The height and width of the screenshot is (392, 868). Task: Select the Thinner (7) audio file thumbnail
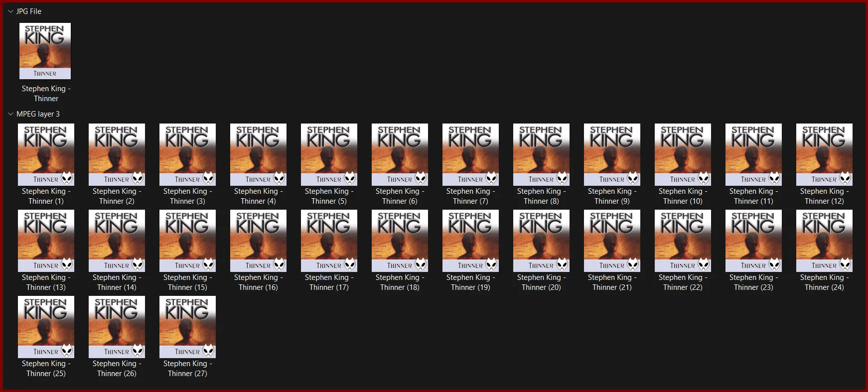click(470, 154)
